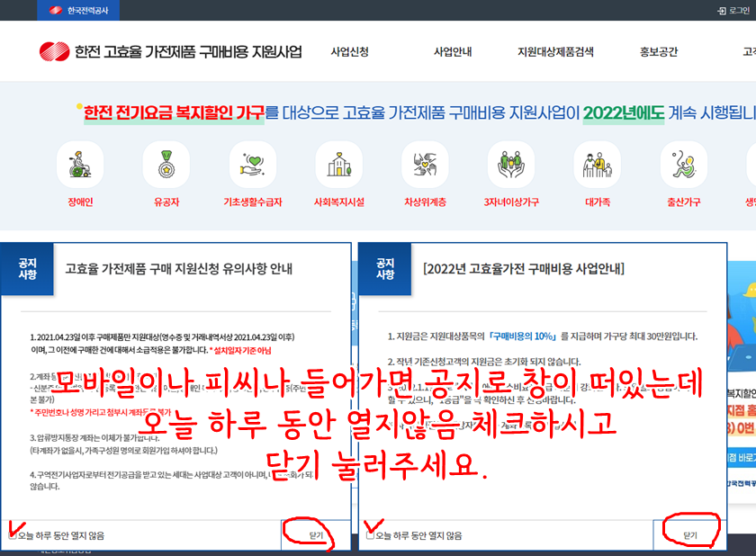The width and height of the screenshot is (756, 556).
Task: Click the blue 구매비용의 10% text
Action: click(523, 336)
